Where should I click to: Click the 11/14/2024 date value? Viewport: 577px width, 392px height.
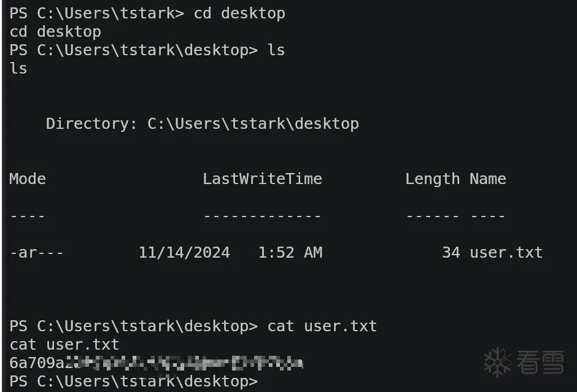tap(184, 253)
